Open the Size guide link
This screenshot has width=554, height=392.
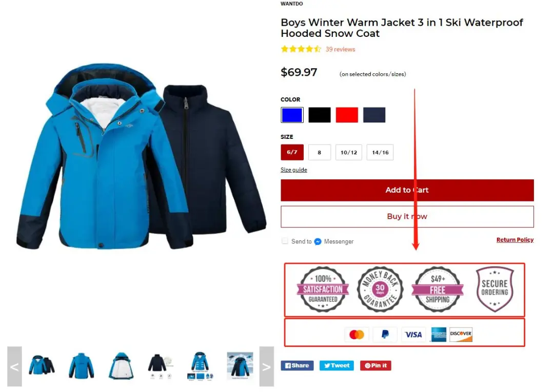293,170
